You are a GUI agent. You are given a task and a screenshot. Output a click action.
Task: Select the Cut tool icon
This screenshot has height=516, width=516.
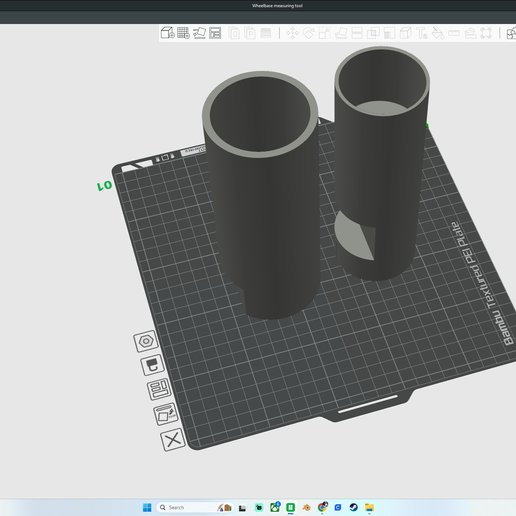point(357,33)
